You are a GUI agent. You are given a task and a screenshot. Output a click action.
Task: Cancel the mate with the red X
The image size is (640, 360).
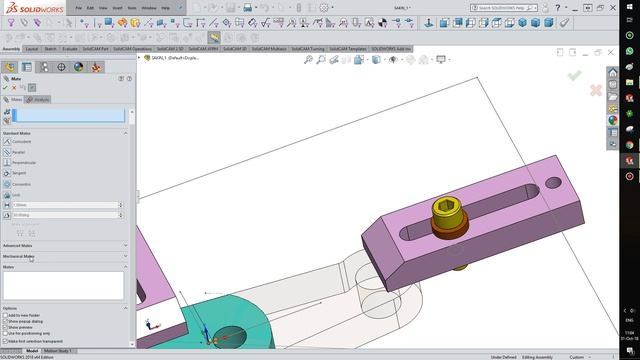pyautogui.click(x=14, y=88)
